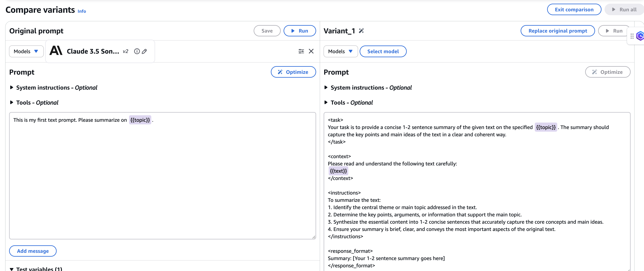This screenshot has width=644, height=271.
Task: Optimize Variant_1 using its wand icon
Action: [608, 72]
